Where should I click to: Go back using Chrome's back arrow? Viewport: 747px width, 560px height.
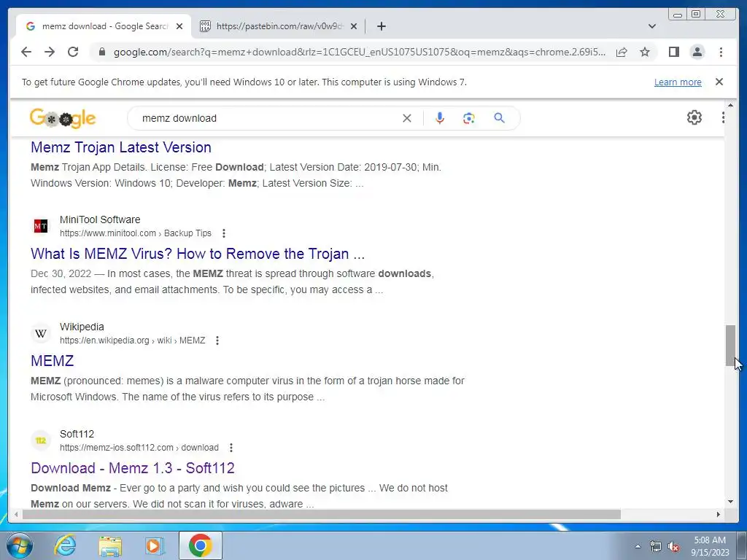coord(26,52)
